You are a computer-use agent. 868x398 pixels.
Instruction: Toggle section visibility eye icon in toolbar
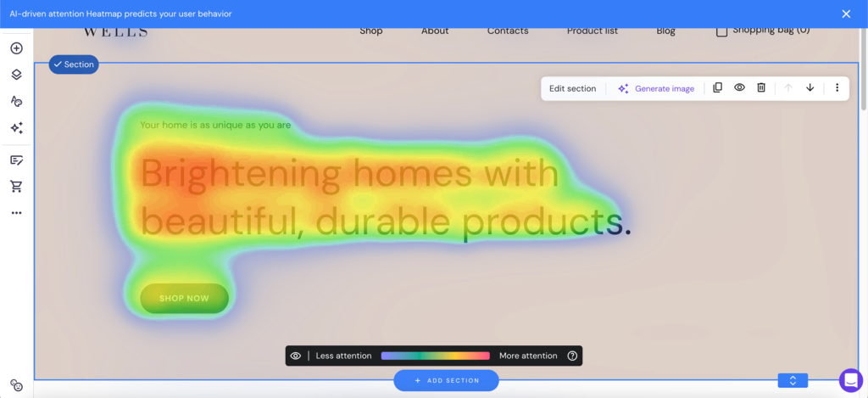(x=739, y=87)
